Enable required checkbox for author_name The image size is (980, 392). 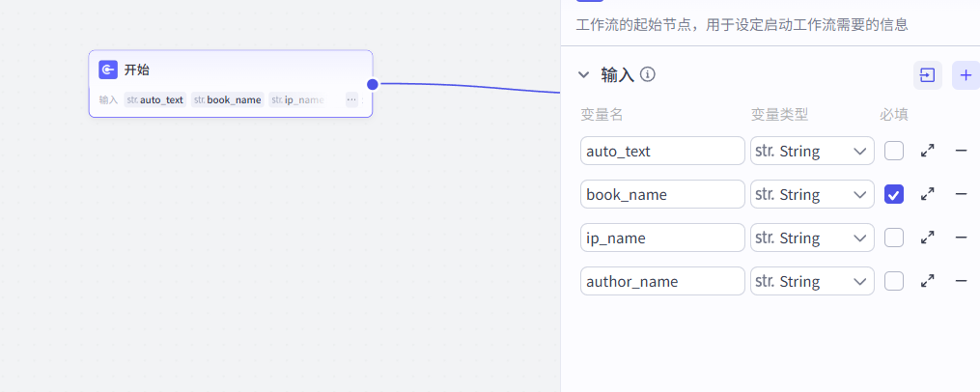tap(894, 281)
